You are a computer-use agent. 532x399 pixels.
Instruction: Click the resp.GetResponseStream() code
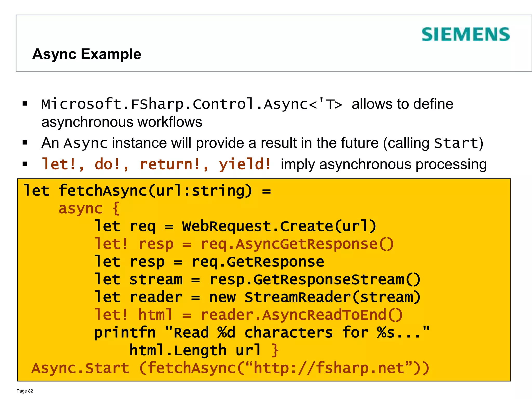315,280
